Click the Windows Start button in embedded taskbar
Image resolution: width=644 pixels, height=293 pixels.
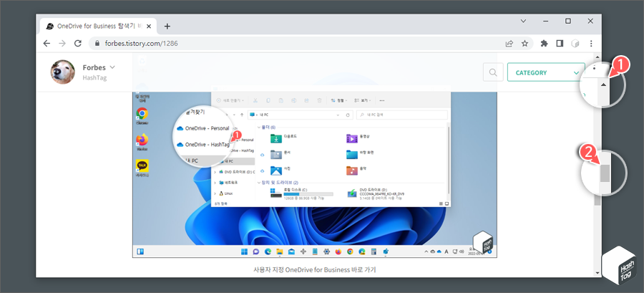[244, 251]
